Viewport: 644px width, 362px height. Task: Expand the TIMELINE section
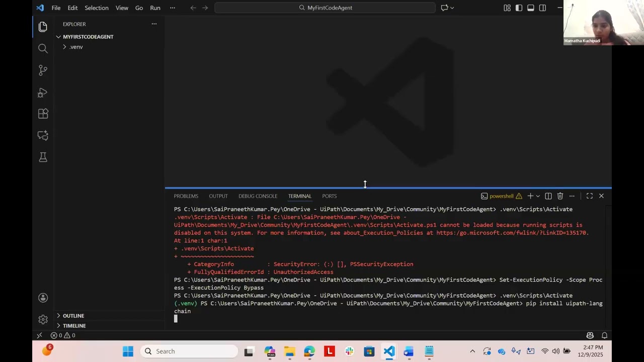74,326
